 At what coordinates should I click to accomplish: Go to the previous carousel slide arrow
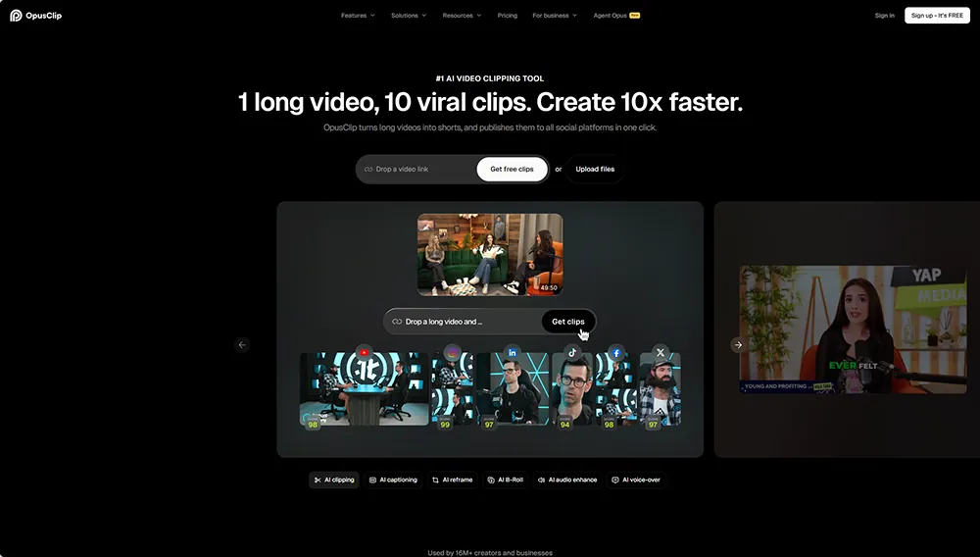coord(242,345)
